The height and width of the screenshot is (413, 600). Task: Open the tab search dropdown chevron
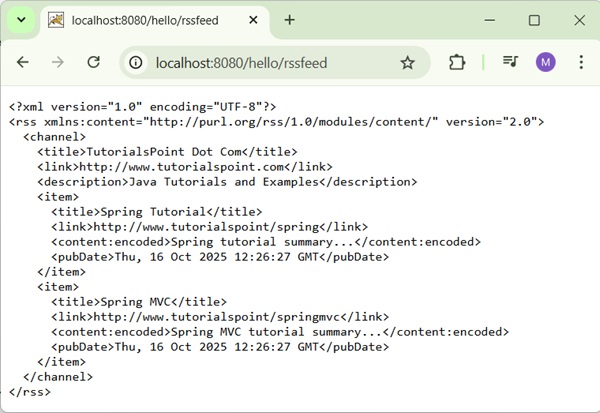point(21,20)
